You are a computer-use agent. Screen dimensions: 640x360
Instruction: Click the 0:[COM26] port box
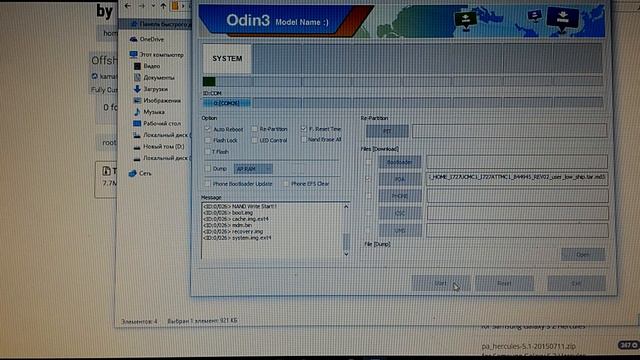pos(227,103)
